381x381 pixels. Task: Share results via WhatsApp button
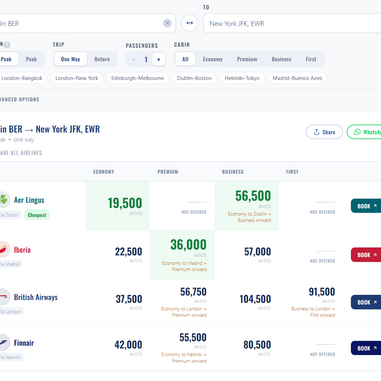[364, 132]
